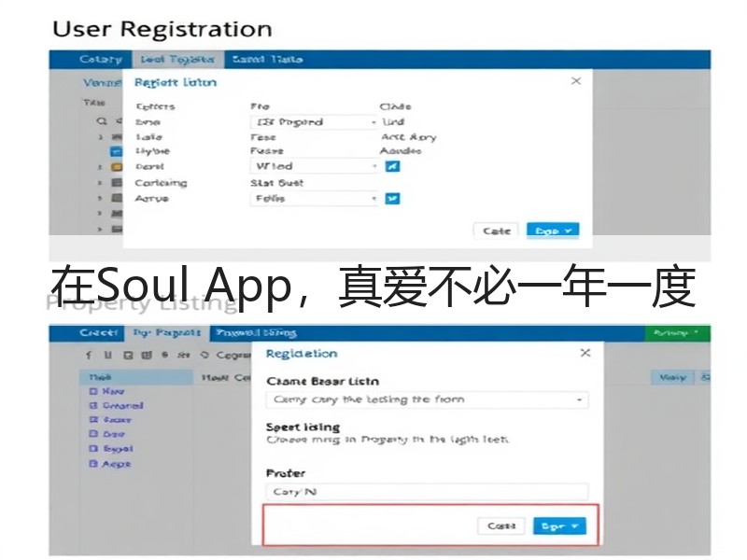Click the Maiy button at right
Viewport: 747px width, 560px height.
(672, 378)
